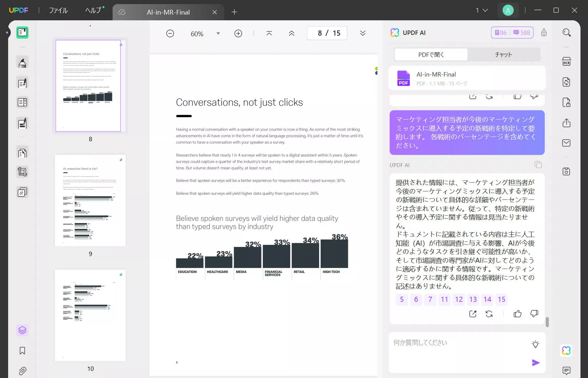
Task: Open the Convert pages tool in sidebar
Action: [x=22, y=153]
